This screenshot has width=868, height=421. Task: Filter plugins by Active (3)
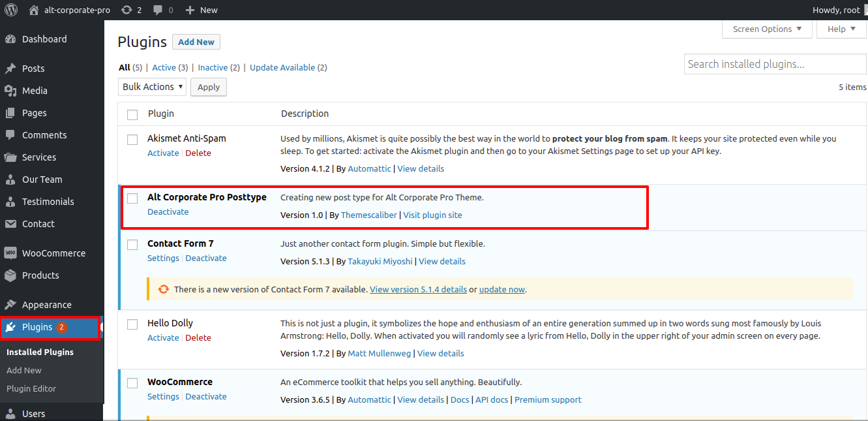tap(170, 67)
